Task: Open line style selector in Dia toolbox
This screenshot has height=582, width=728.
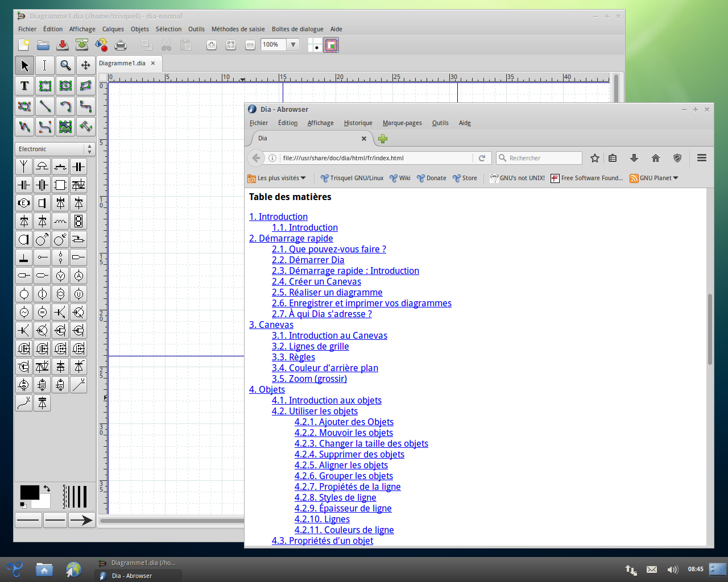Action: pyautogui.click(x=55, y=519)
